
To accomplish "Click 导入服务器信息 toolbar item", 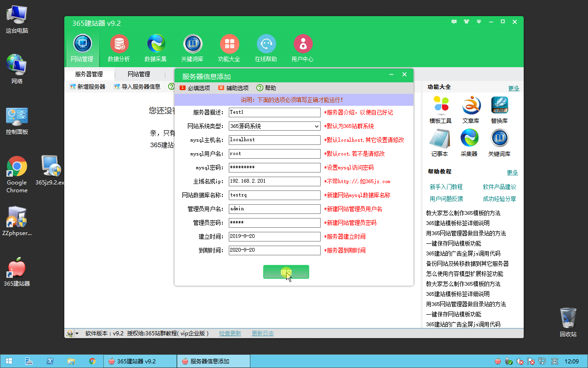I will click(x=137, y=86).
